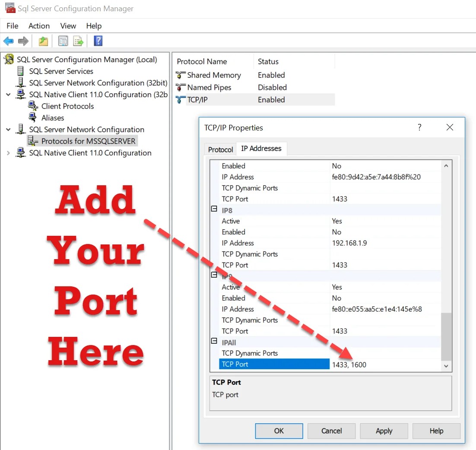Click the IPAll TCP Dynamic Ports value field
This screenshot has width=476, height=450.
click(x=386, y=353)
